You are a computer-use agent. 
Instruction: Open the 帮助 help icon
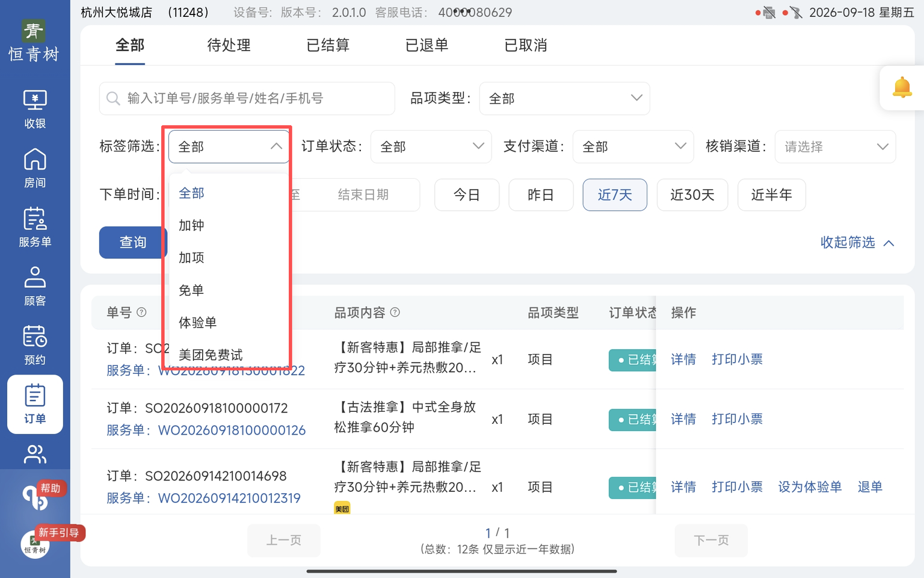[x=35, y=497]
